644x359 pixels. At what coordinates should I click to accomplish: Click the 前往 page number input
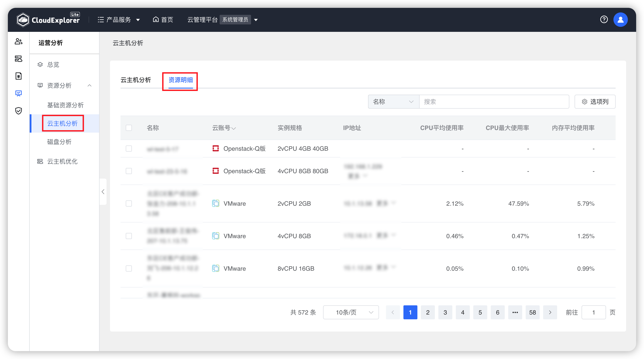(x=594, y=312)
